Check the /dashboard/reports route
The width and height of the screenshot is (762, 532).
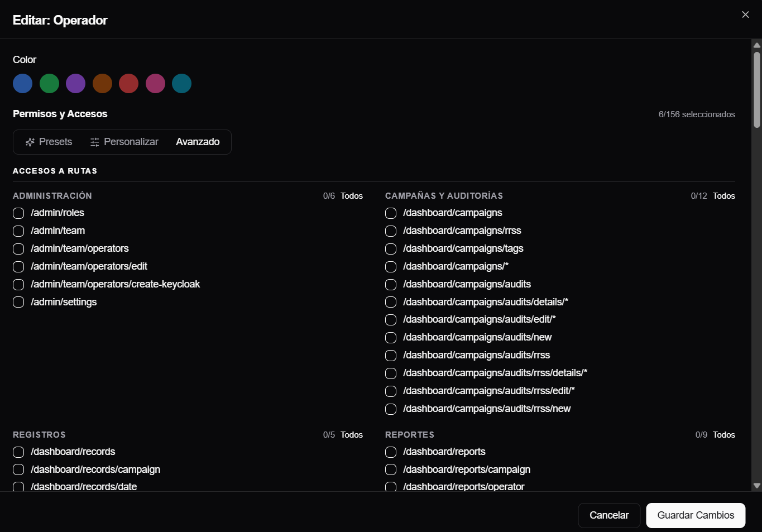coord(391,452)
